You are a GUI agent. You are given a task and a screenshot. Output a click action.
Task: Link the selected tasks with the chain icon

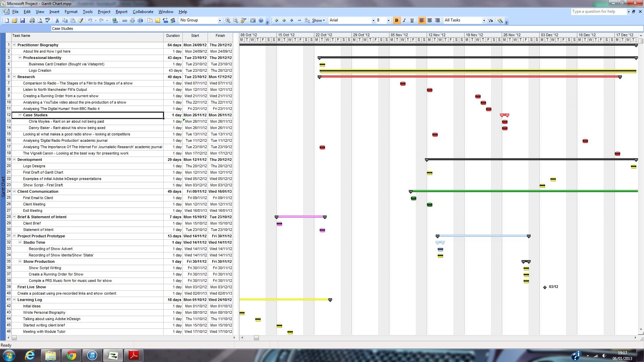[x=125, y=20]
